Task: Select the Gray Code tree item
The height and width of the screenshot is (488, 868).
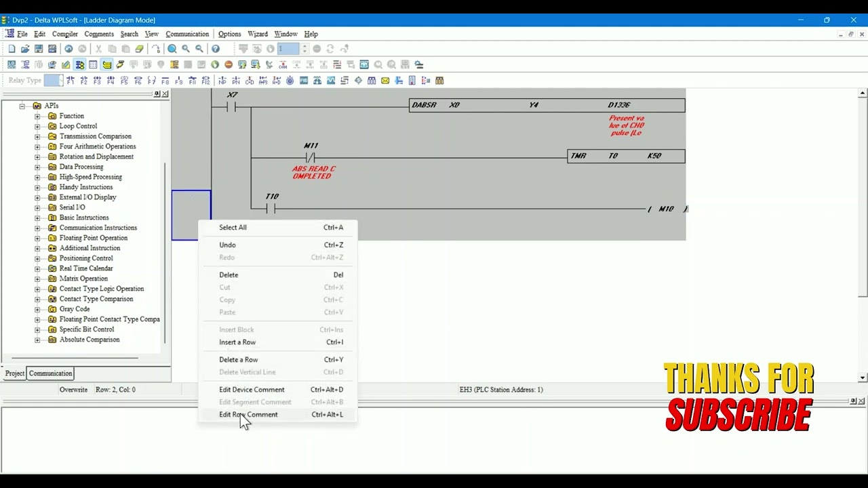Action: point(75,309)
